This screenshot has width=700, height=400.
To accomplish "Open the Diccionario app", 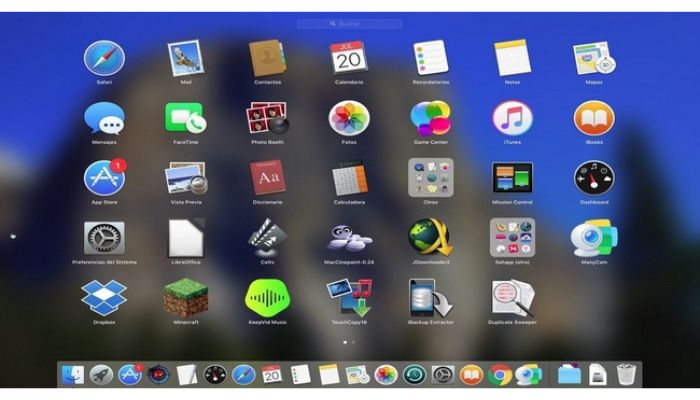I will [x=267, y=178].
